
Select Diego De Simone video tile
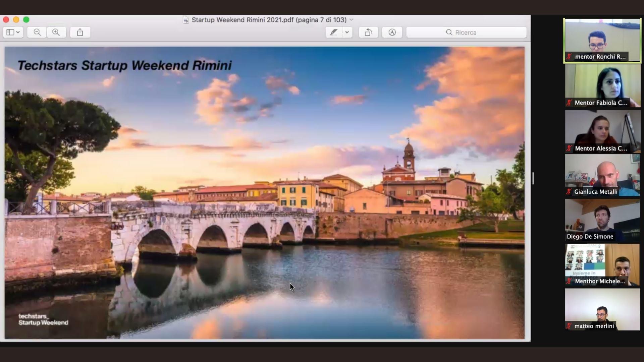point(602,220)
